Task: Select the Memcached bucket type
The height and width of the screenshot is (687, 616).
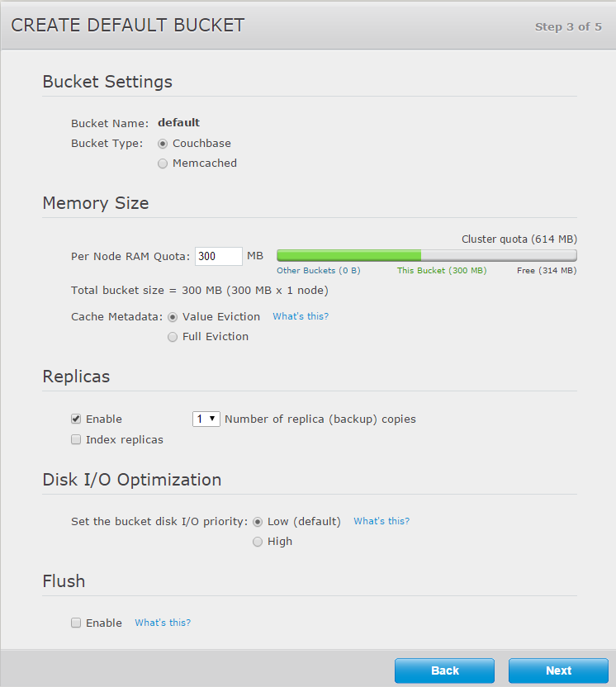Action: click(163, 163)
